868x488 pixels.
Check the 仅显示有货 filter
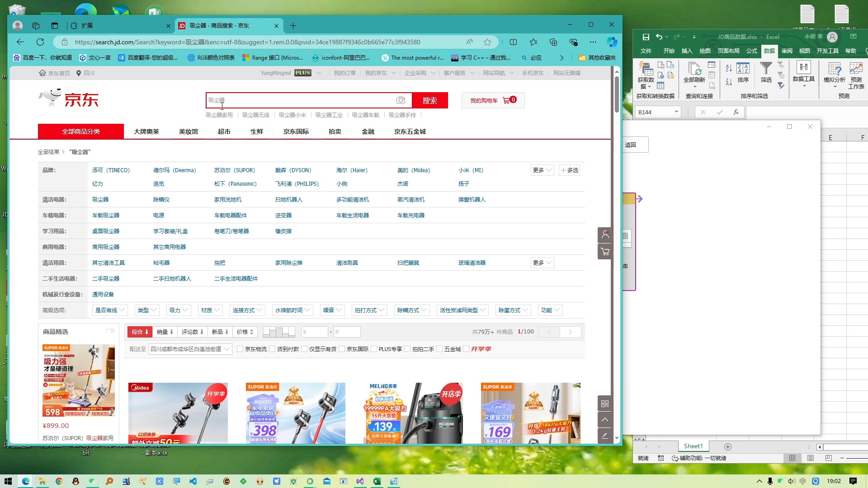coord(304,349)
